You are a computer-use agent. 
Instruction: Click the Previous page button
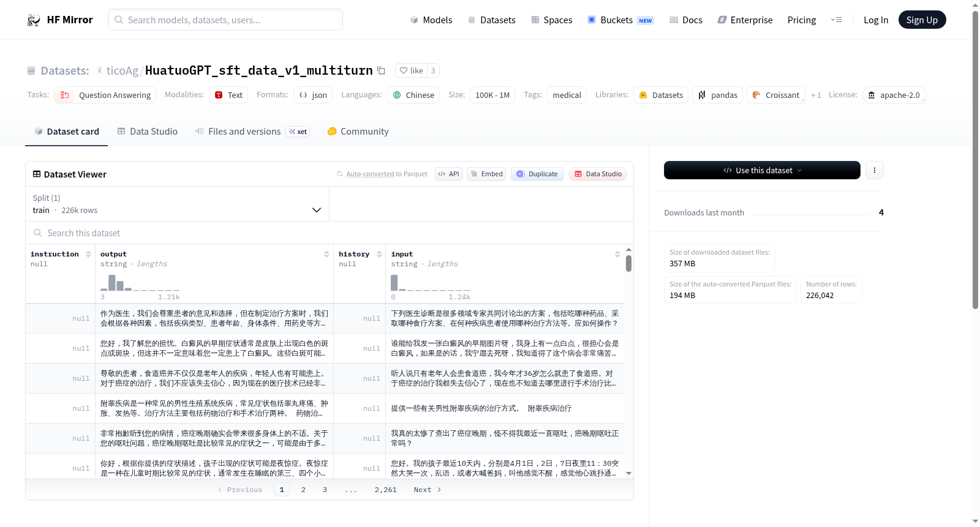click(240, 490)
